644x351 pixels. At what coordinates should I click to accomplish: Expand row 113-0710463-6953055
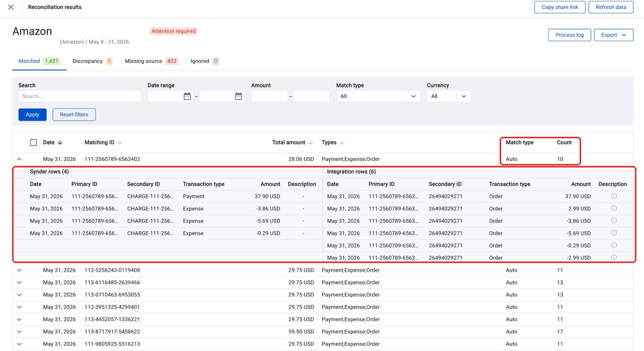[x=19, y=295]
